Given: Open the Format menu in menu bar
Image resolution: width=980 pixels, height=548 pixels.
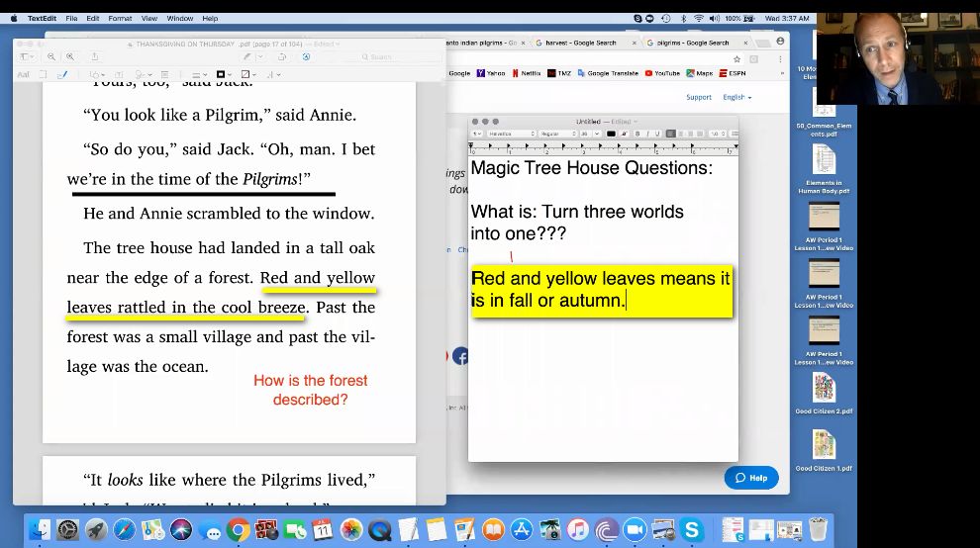Looking at the screenshot, I should pos(120,19).
